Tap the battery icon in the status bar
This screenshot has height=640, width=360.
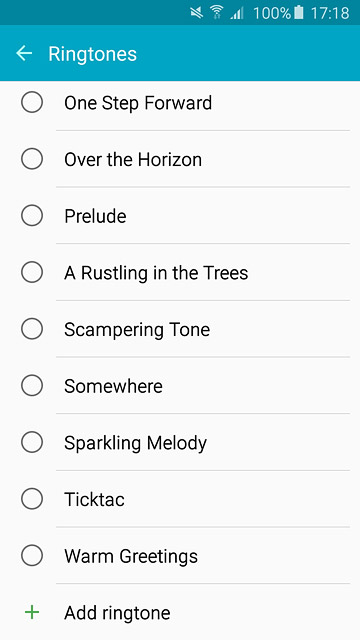(299, 13)
